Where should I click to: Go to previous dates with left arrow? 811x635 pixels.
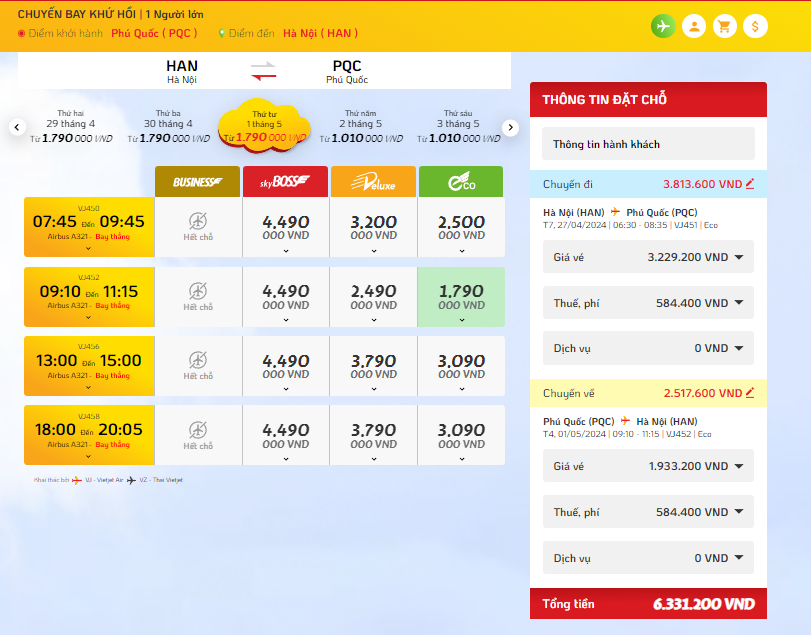tap(17, 127)
